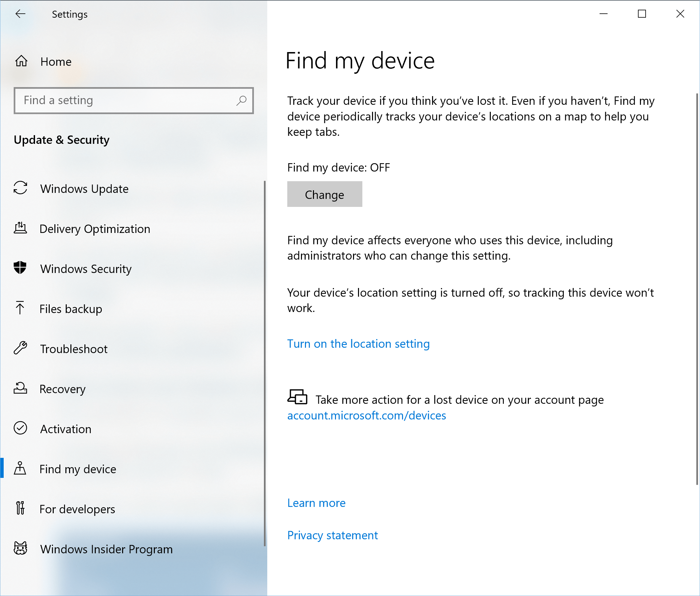The width and height of the screenshot is (700, 596).
Task: Click the Troubleshoot wrench icon
Action: coord(20,348)
